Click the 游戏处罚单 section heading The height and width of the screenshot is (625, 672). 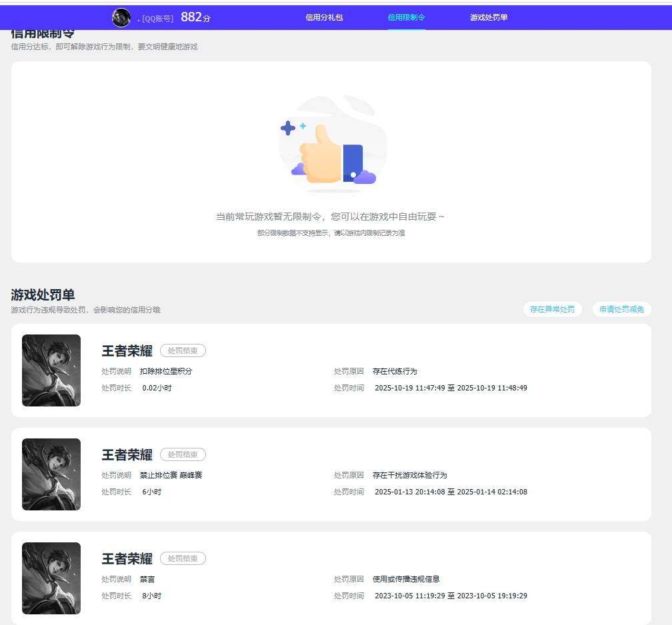43,295
